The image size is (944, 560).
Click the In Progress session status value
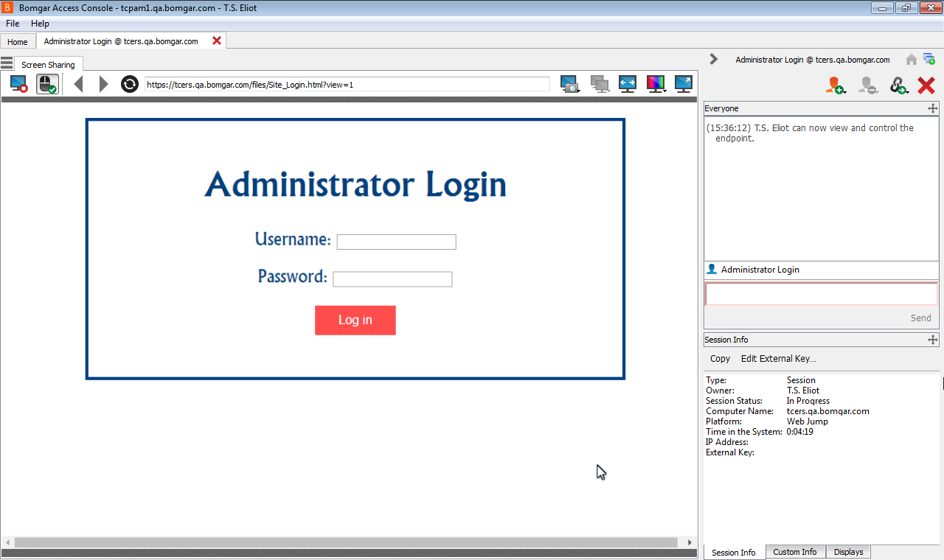[x=808, y=401]
